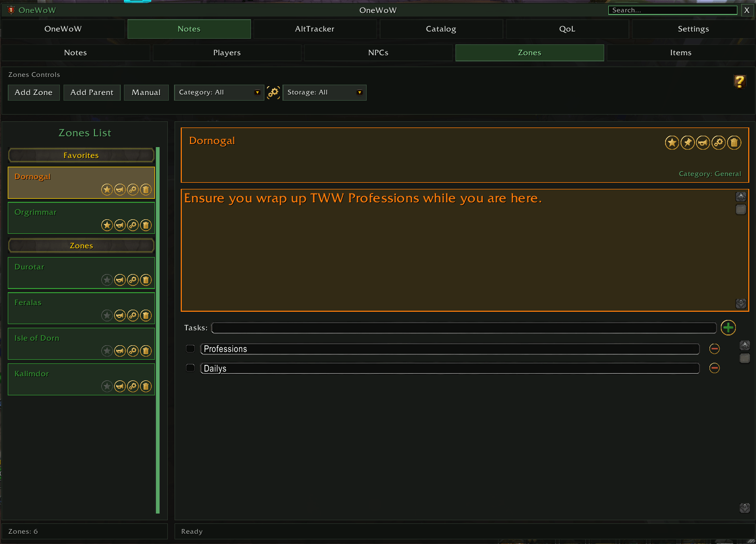Select the NPCs sub-tab
Screen dimensions: 756x544
coord(378,53)
